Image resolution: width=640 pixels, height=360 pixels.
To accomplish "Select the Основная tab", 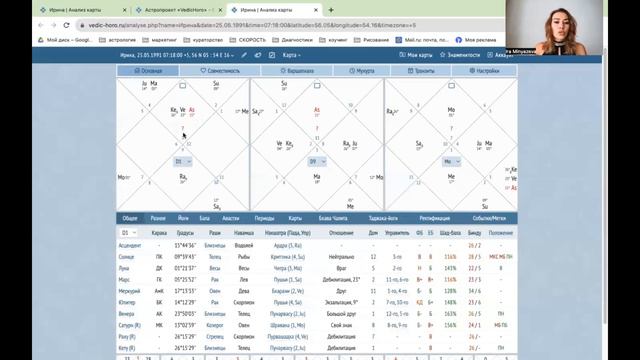I will pos(148,71).
